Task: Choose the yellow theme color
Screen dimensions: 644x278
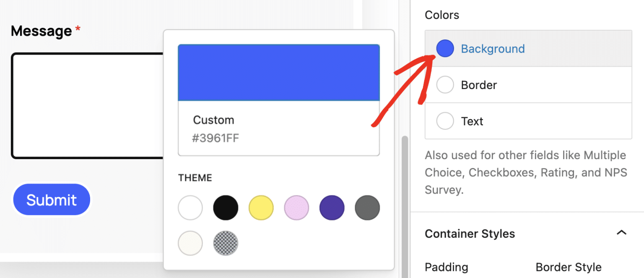Action: pos(261,207)
